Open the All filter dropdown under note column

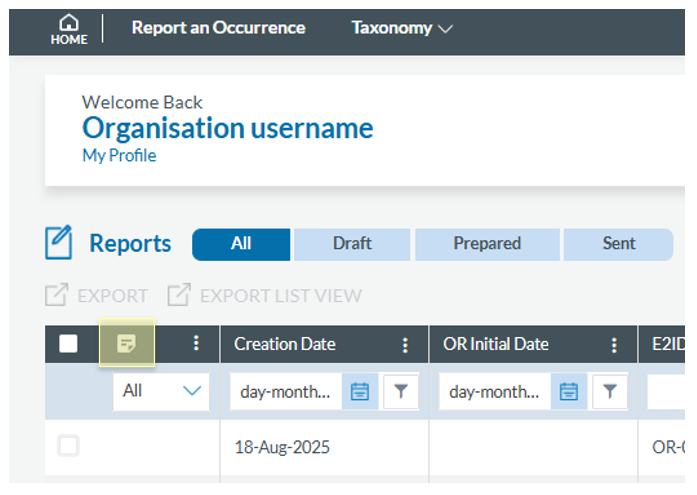[161, 392]
